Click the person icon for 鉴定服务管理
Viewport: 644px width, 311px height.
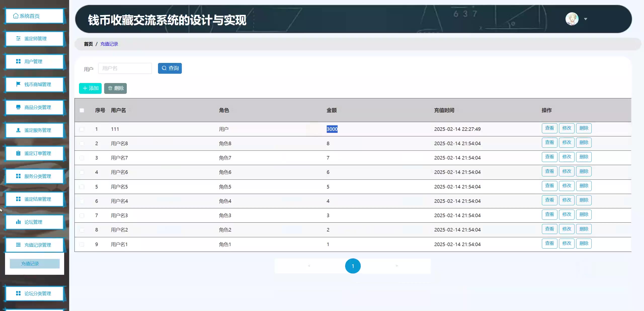click(18, 130)
